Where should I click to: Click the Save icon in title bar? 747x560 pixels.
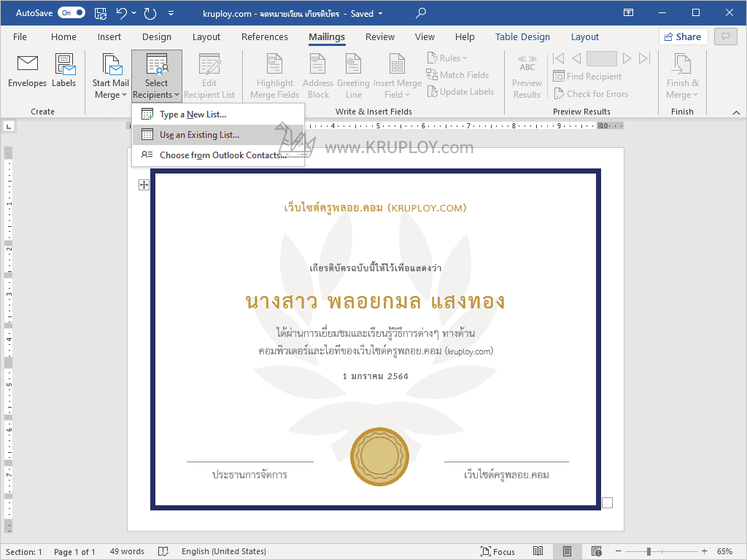[x=101, y=13]
